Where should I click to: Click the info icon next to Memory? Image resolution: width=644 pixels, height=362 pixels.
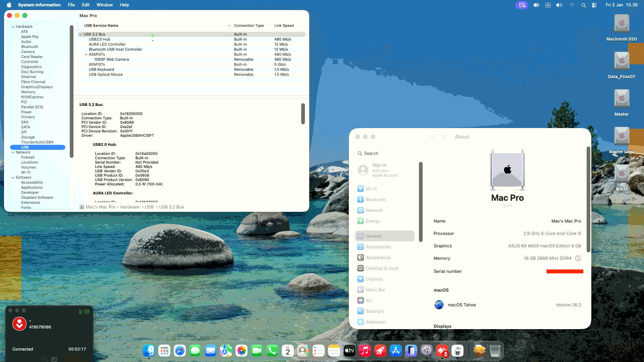pyautogui.click(x=578, y=258)
